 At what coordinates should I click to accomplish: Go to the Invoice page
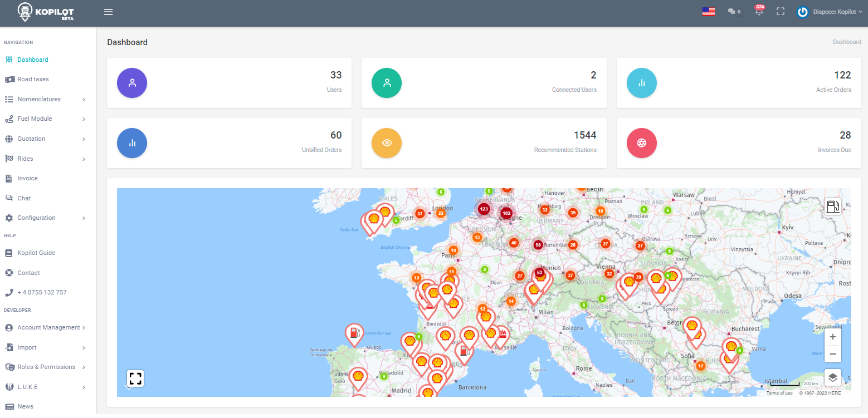[x=27, y=178]
